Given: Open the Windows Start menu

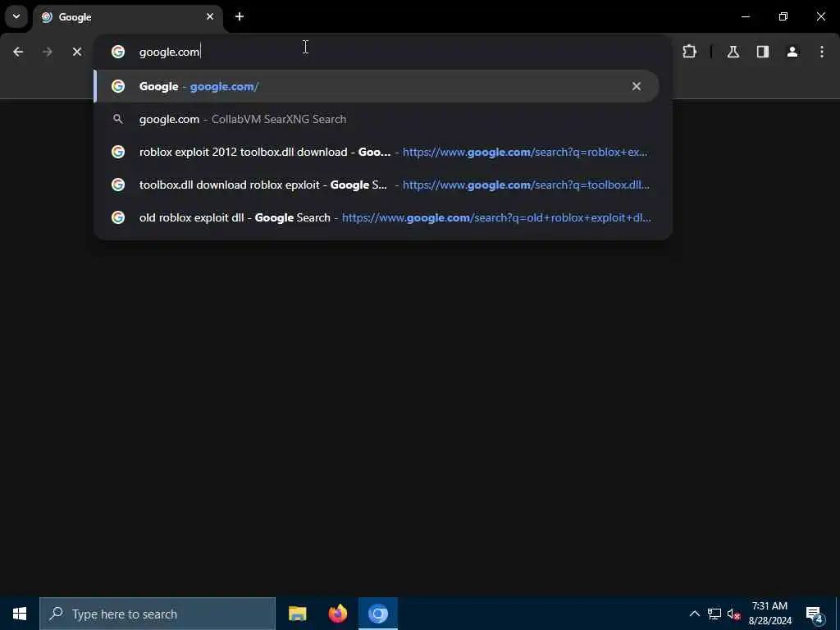Looking at the screenshot, I should [x=20, y=614].
